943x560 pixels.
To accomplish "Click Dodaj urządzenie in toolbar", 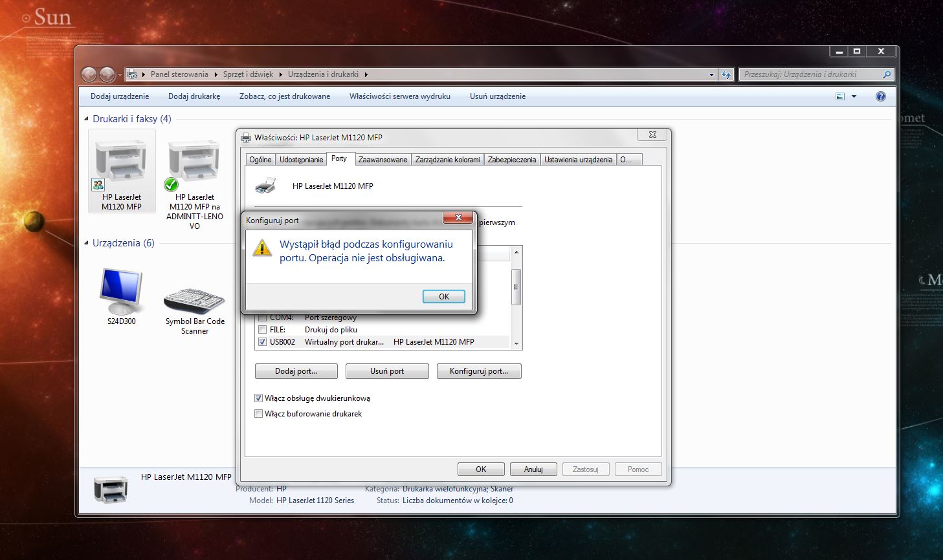I will pos(120,96).
